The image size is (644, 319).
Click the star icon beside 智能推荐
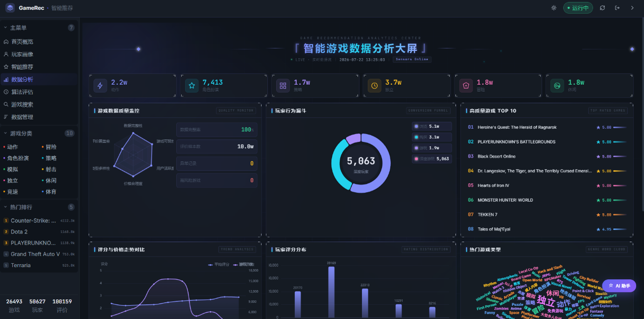tap(6, 67)
